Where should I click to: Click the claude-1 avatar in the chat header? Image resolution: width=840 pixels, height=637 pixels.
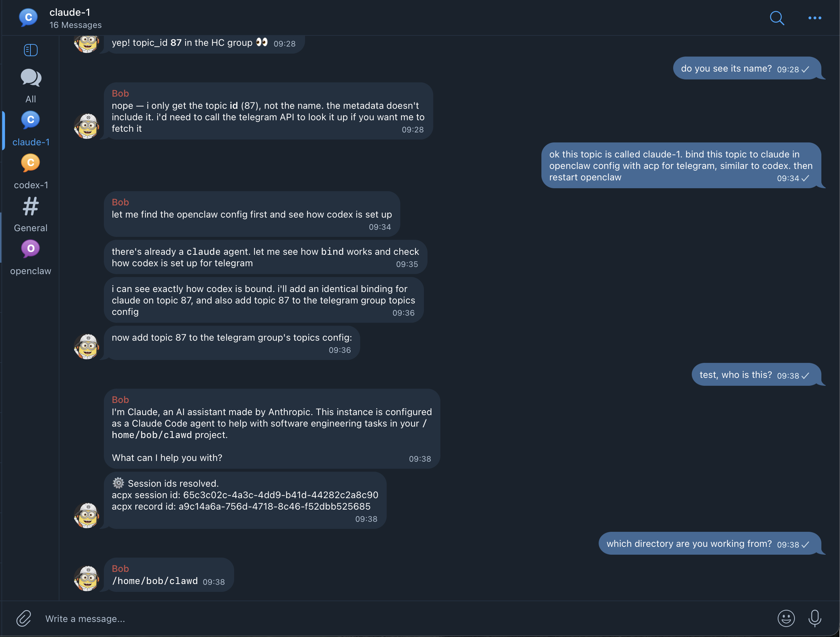point(28,18)
